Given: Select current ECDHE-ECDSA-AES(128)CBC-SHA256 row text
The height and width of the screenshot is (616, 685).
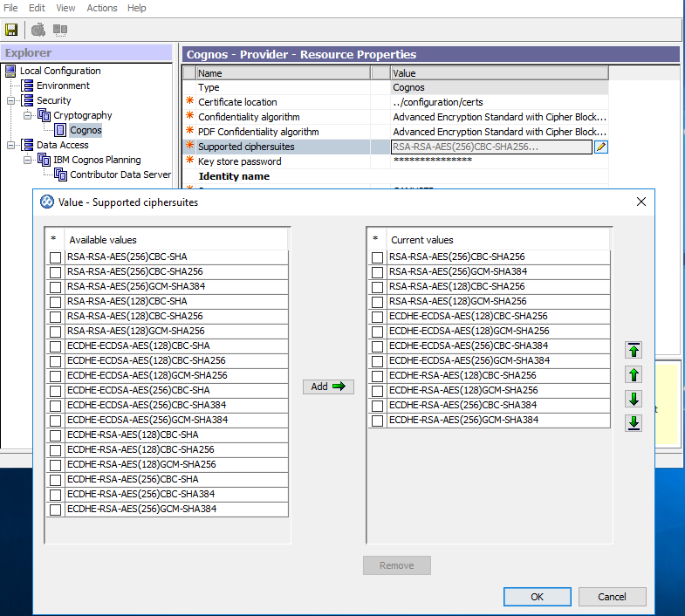Looking at the screenshot, I should 469,316.
